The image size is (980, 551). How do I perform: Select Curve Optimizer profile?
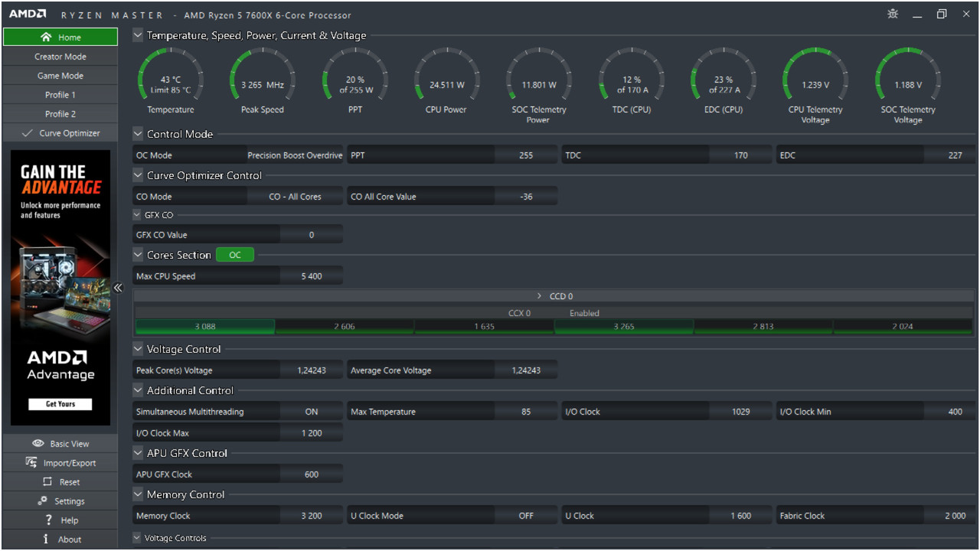(60, 133)
